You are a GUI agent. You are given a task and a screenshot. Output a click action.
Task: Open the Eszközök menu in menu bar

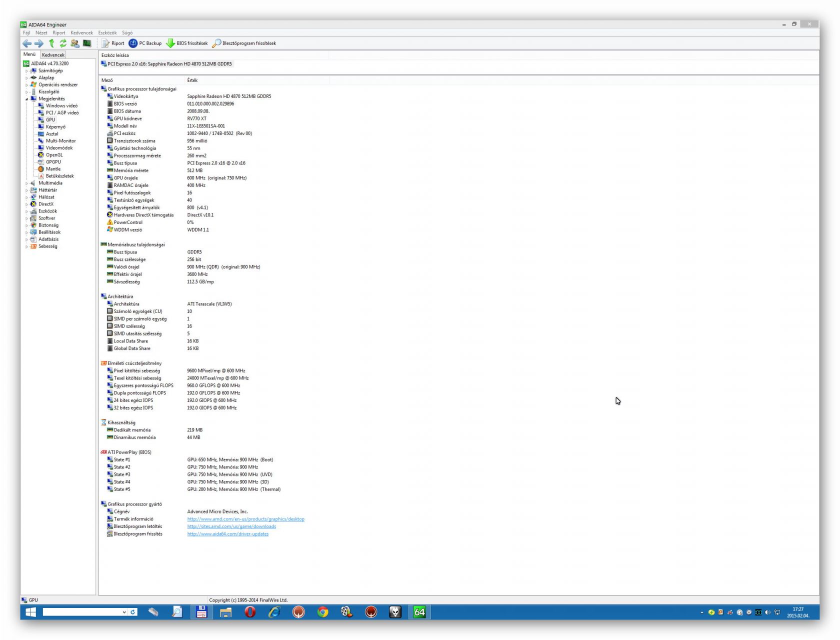[107, 33]
